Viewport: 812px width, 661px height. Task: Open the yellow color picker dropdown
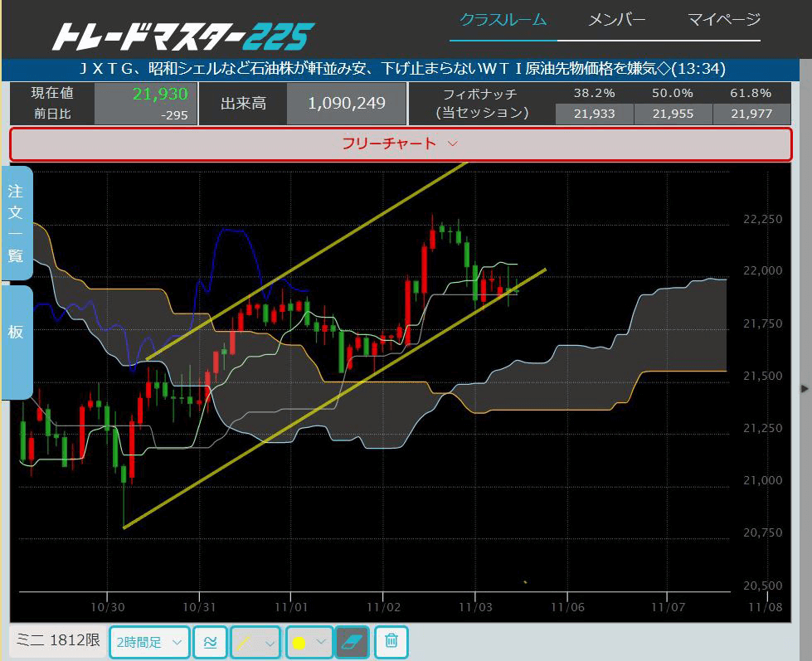pos(309,642)
